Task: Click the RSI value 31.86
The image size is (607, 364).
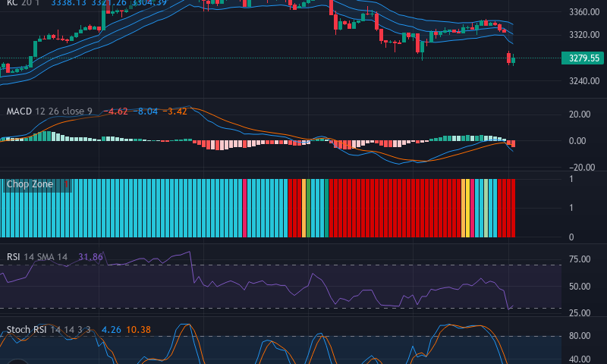Action: (x=90, y=257)
